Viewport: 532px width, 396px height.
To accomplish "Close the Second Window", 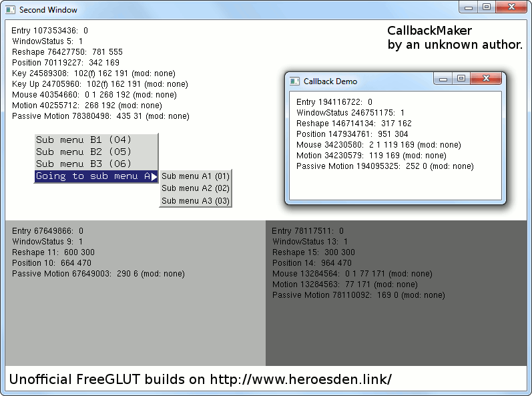I will [x=511, y=7].
